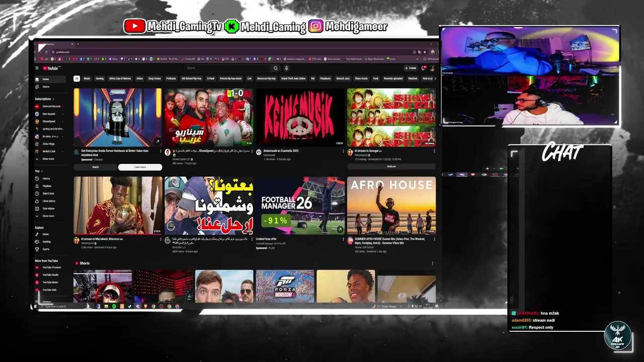Click Learn more on the Contabo ad
This screenshot has width=644, height=362.
click(x=140, y=167)
